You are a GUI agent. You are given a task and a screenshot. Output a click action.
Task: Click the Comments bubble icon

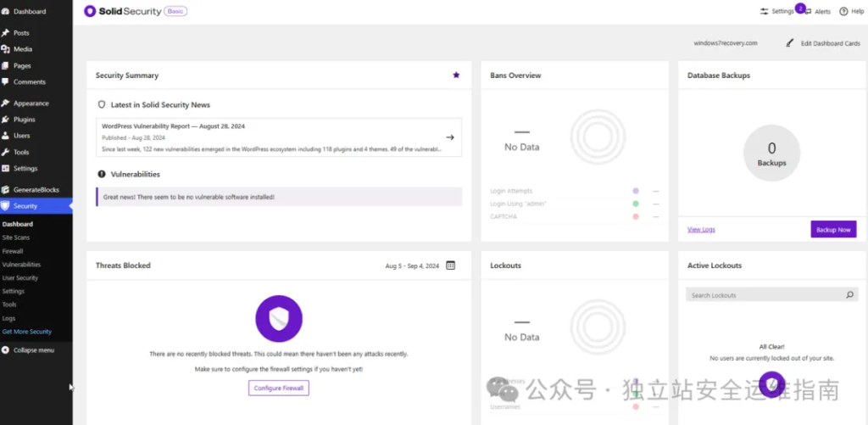click(x=6, y=81)
